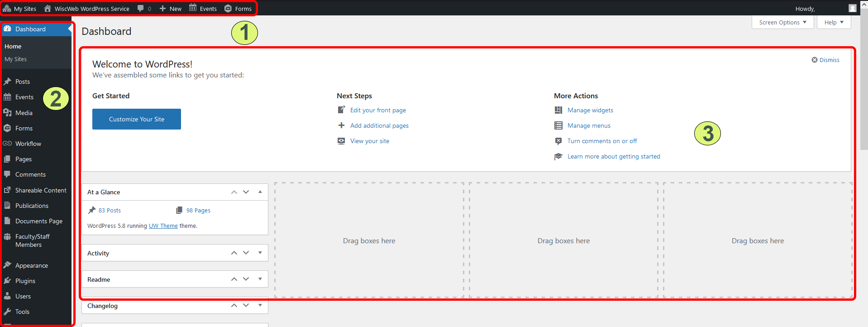Open Comments via its sidebar bubble icon
Screen dimensions: 868x327
click(x=7, y=174)
